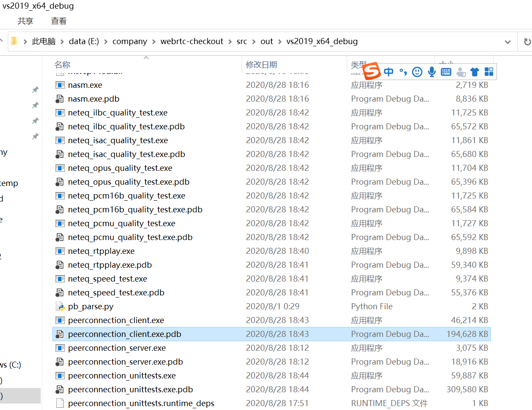Screen dimensions: 532x410
Task: Click the Sogou voice input microphone
Action: tap(432, 72)
